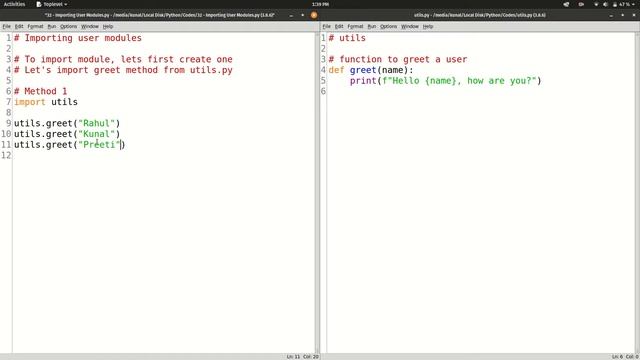Viewport: 640px width, 360px height.
Task: Click the line '# Let's import greet method from utils.py'
Action: pos(123,70)
